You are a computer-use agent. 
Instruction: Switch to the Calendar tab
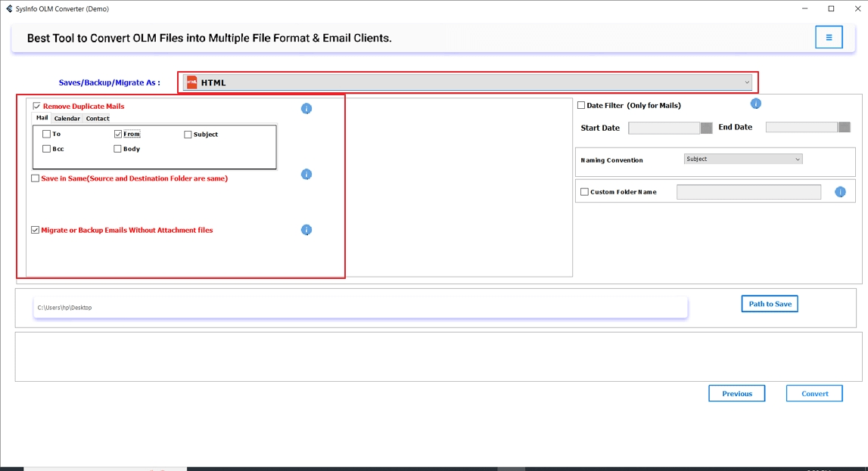(x=67, y=118)
